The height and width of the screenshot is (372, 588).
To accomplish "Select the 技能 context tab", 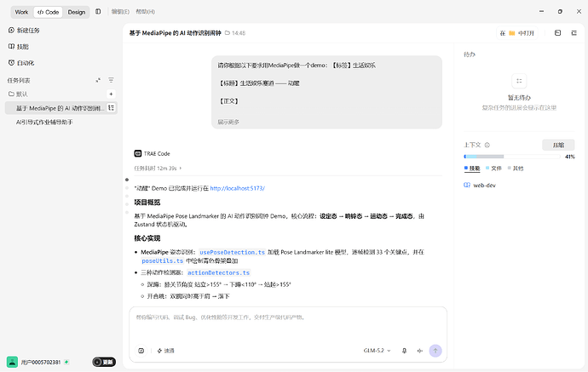I will (x=472, y=169).
